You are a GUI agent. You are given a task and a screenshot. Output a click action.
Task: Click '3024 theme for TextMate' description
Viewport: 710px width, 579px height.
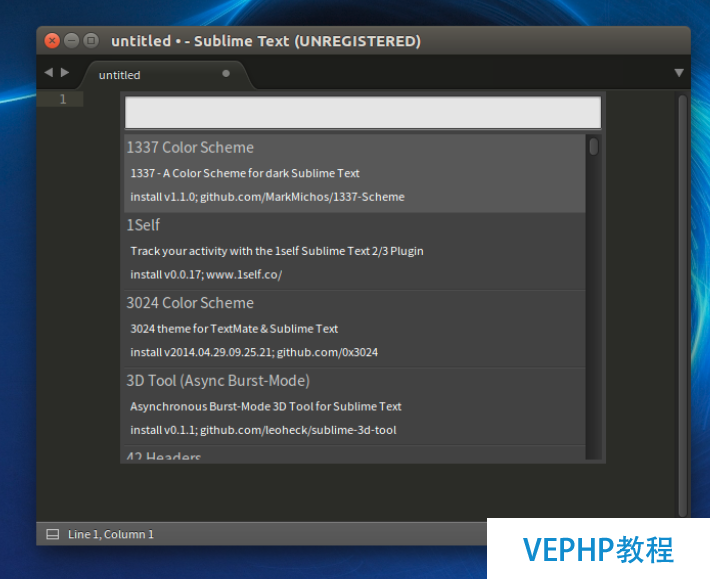tap(234, 329)
